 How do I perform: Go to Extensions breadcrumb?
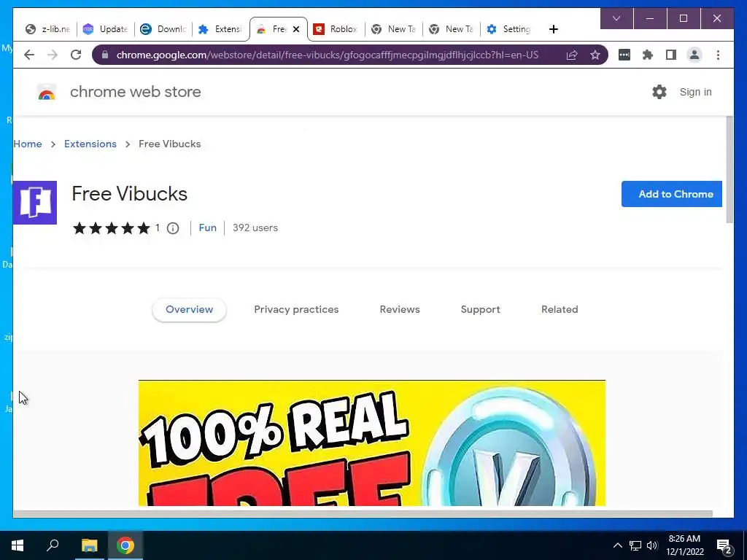click(90, 144)
